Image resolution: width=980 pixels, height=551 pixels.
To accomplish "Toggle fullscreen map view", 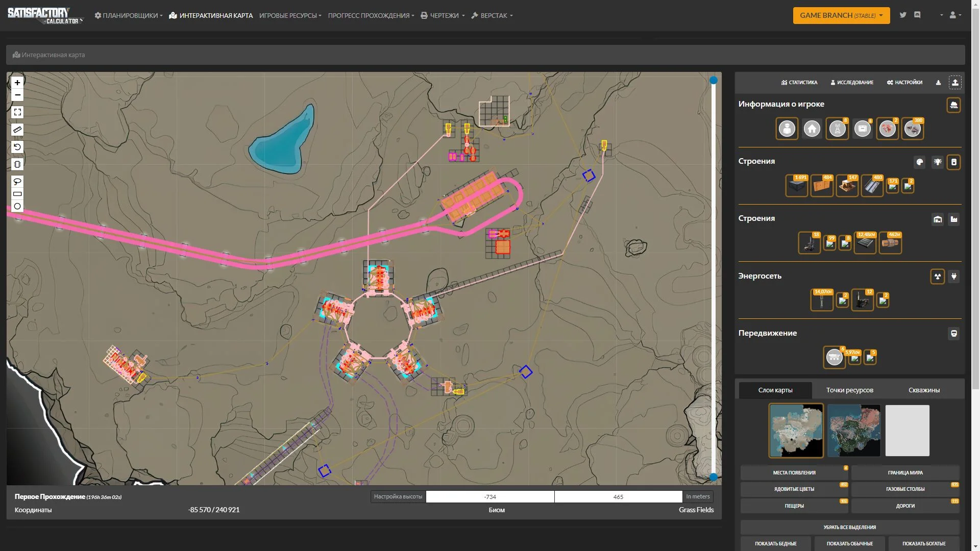I will tap(17, 112).
